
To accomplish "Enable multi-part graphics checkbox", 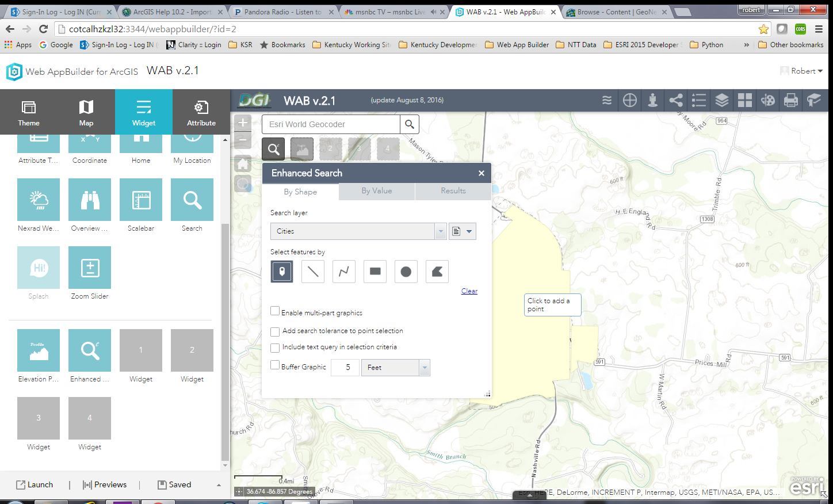I will [x=275, y=311].
